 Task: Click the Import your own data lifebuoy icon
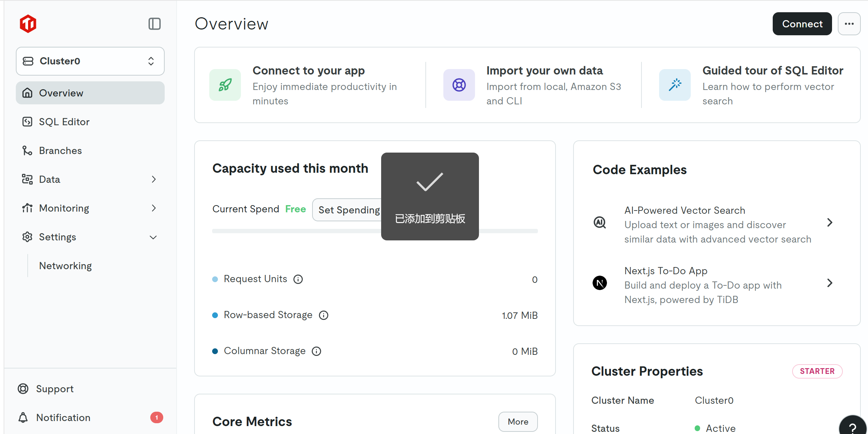point(459,85)
